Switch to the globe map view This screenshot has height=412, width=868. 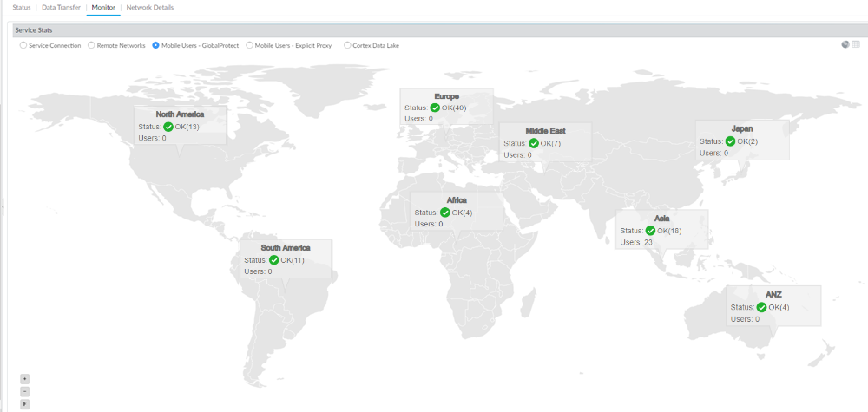click(x=845, y=44)
